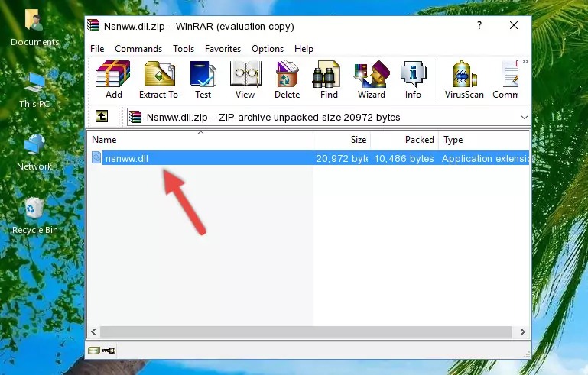
Task: Open the Commands menu
Action: pyautogui.click(x=138, y=49)
